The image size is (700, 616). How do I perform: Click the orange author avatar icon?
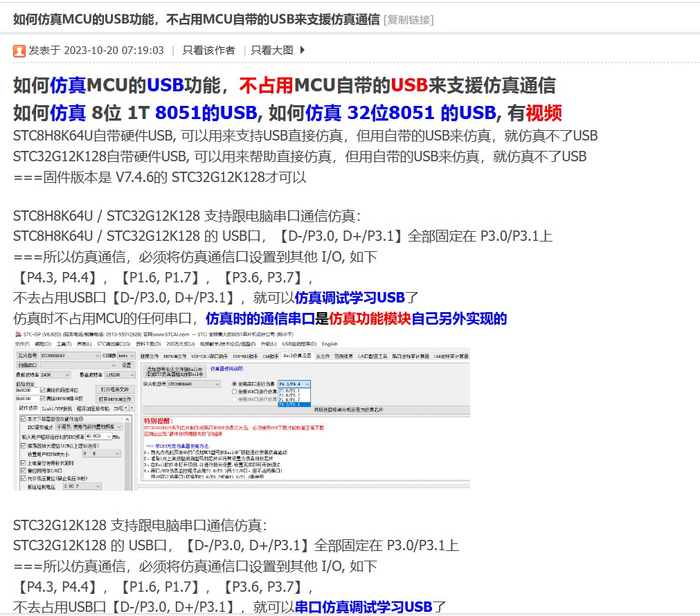click(x=19, y=51)
